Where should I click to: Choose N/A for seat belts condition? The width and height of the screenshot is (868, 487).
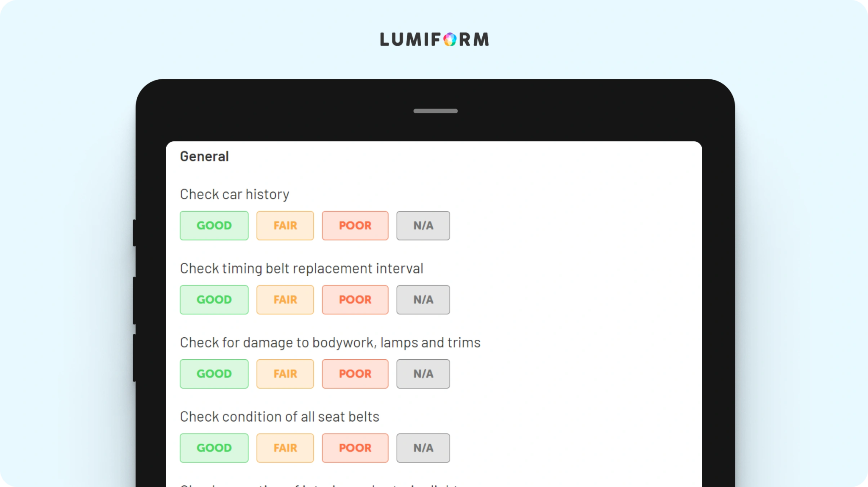click(423, 448)
